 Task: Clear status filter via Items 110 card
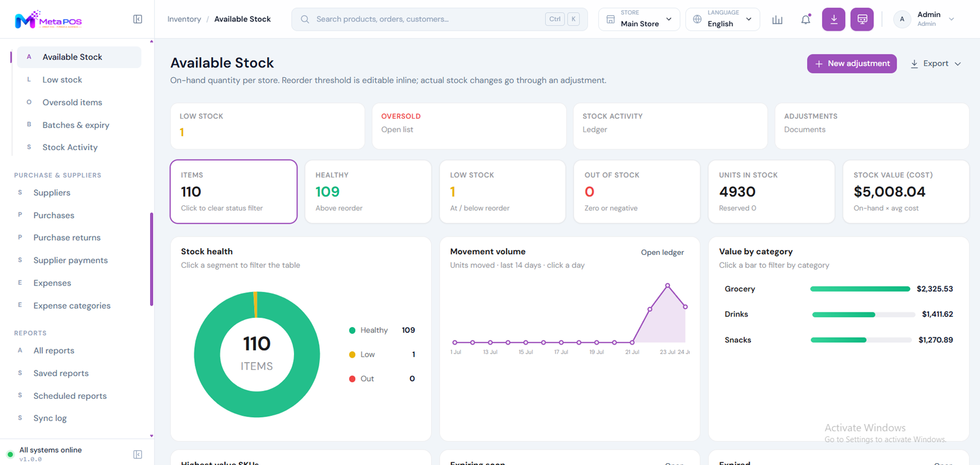tap(233, 192)
